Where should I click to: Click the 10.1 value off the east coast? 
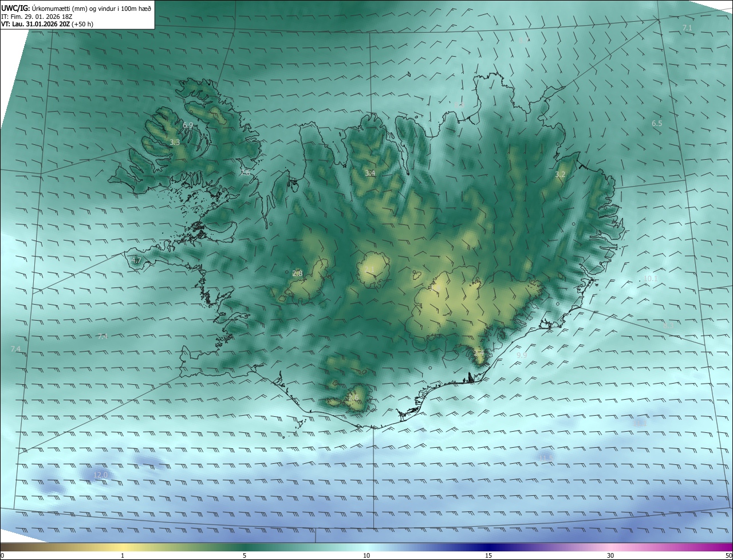pyautogui.click(x=651, y=278)
